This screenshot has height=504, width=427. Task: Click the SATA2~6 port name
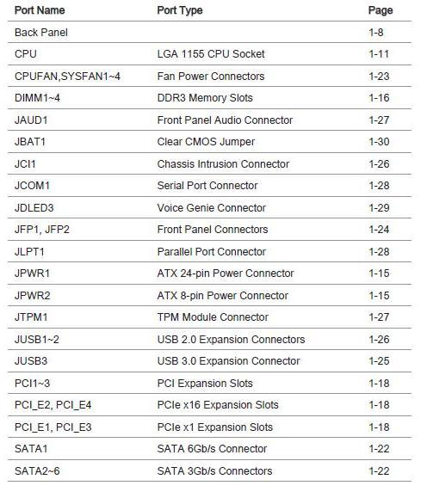coord(37,471)
